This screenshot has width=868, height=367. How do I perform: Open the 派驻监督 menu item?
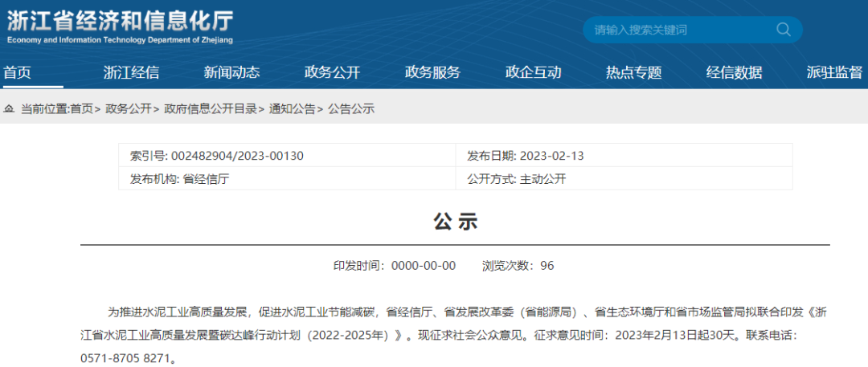(834, 72)
